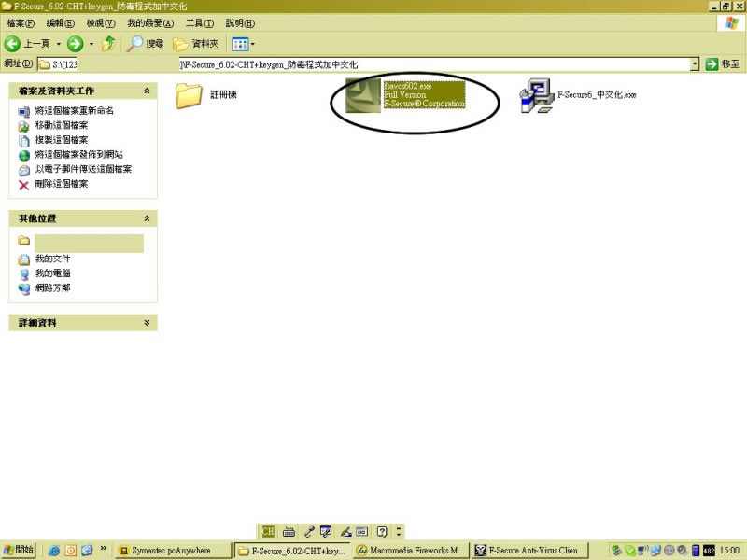Open the 編輯(E) menu
This screenshot has width=747, height=560.
60,22
